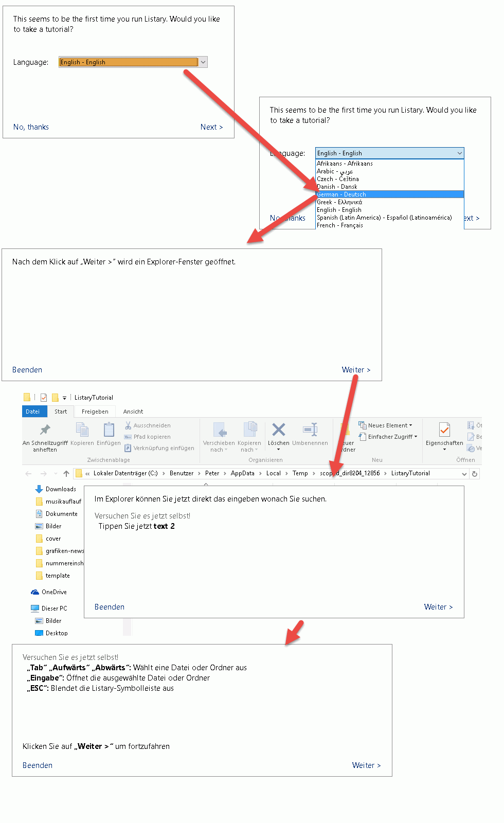
Task: Choose French - Français from the language list
Action: (x=390, y=225)
